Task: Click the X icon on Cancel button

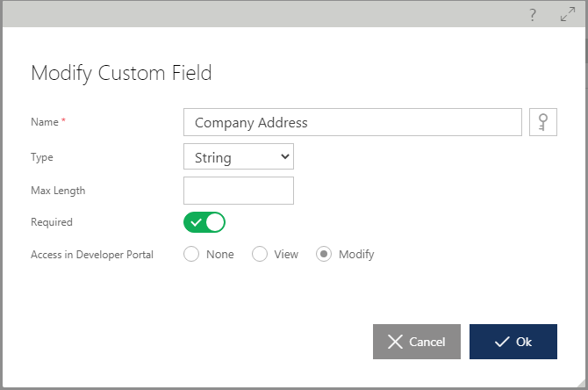Action: point(396,342)
